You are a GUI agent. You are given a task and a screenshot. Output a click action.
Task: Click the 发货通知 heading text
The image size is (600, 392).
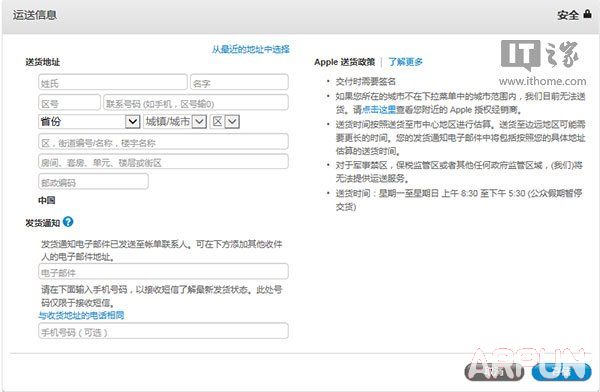pyautogui.click(x=42, y=223)
